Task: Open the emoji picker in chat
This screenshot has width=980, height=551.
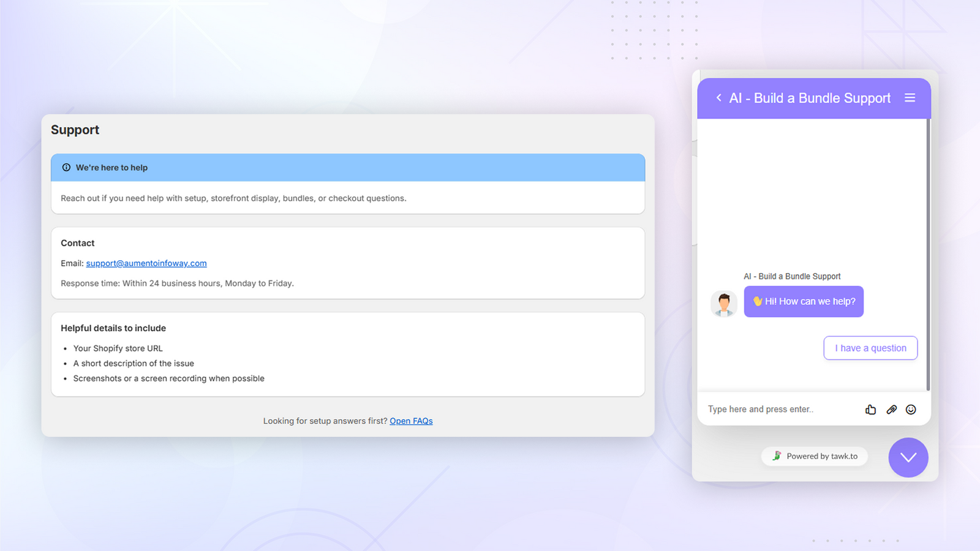Action: (911, 410)
